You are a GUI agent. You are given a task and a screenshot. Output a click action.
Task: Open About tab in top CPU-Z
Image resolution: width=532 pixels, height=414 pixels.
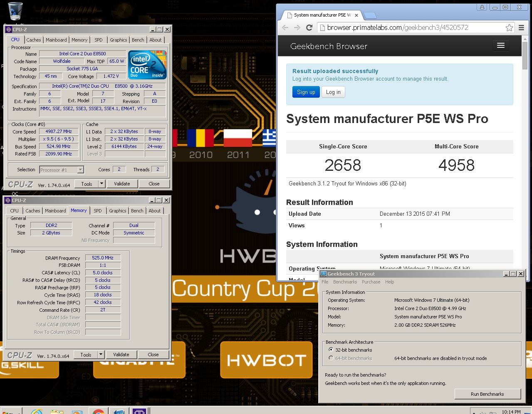(156, 40)
